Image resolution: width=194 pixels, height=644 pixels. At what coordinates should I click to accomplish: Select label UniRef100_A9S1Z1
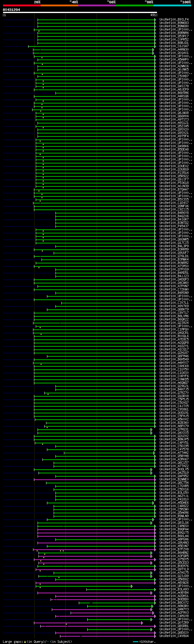coord(174,123)
